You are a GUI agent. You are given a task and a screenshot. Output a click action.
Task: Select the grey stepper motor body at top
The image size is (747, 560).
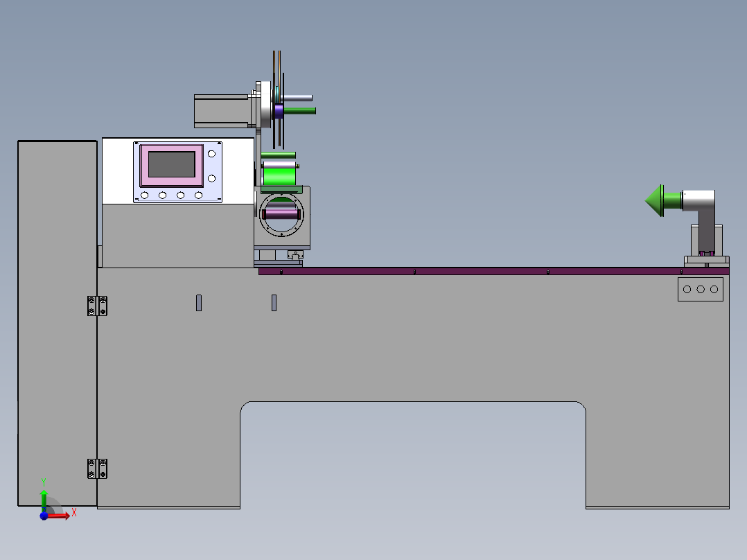click(221, 111)
